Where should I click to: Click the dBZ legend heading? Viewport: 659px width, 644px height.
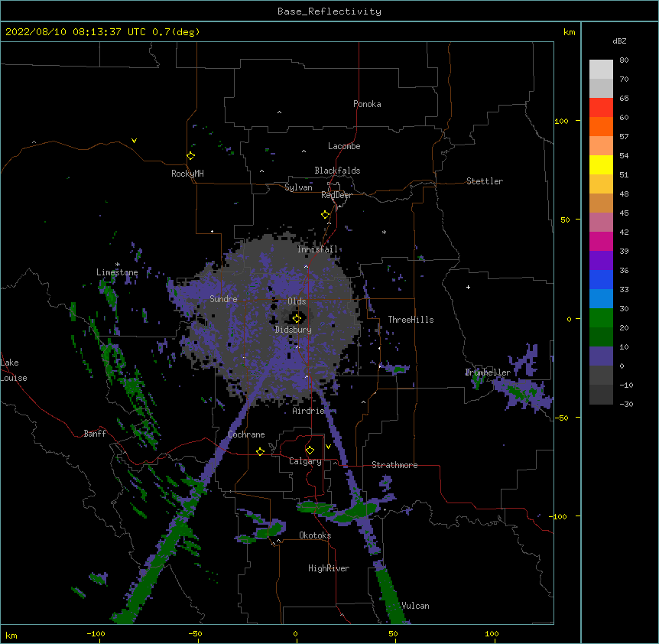pyautogui.click(x=619, y=41)
